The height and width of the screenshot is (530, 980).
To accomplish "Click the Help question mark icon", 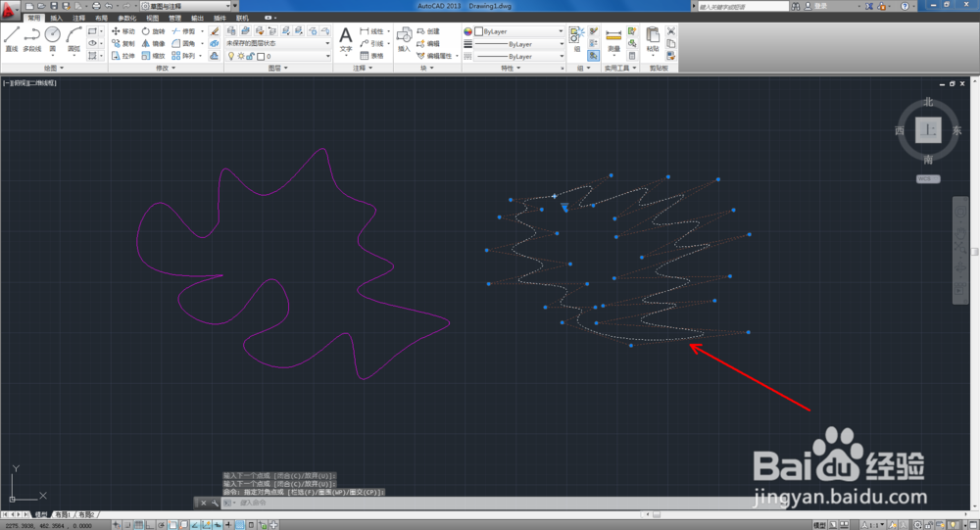I will click(905, 6).
